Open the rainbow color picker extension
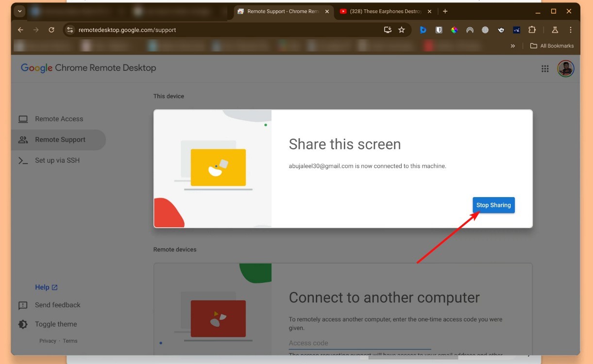The width and height of the screenshot is (593, 364). click(454, 30)
